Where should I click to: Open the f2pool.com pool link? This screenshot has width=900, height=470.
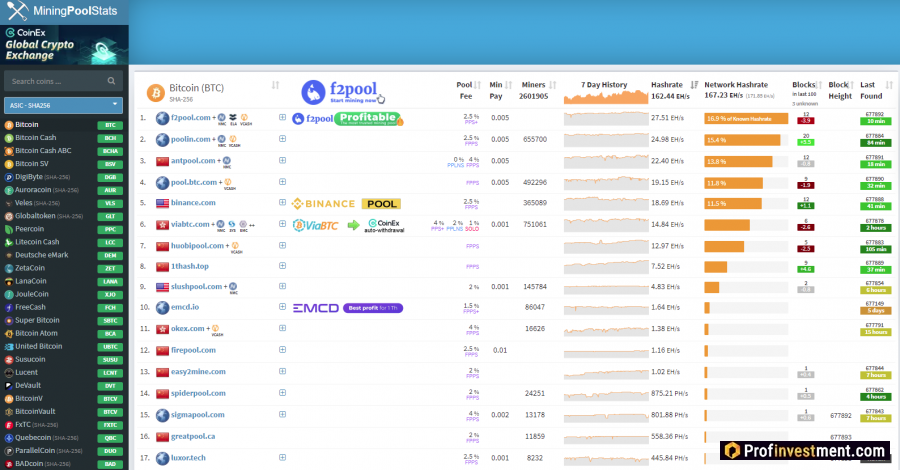191,118
